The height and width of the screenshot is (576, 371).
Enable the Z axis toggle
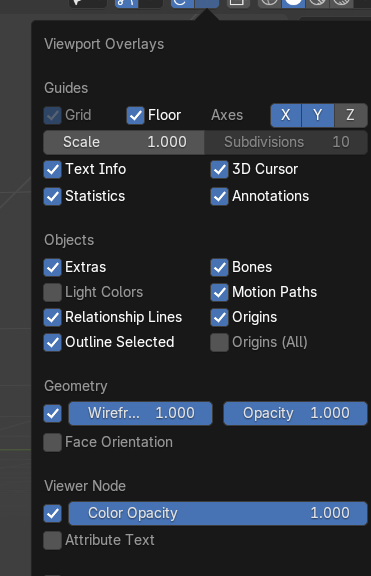coord(350,115)
